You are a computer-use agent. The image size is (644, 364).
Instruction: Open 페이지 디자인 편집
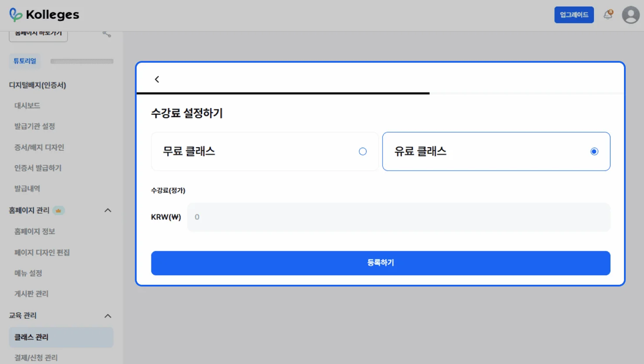click(42, 253)
